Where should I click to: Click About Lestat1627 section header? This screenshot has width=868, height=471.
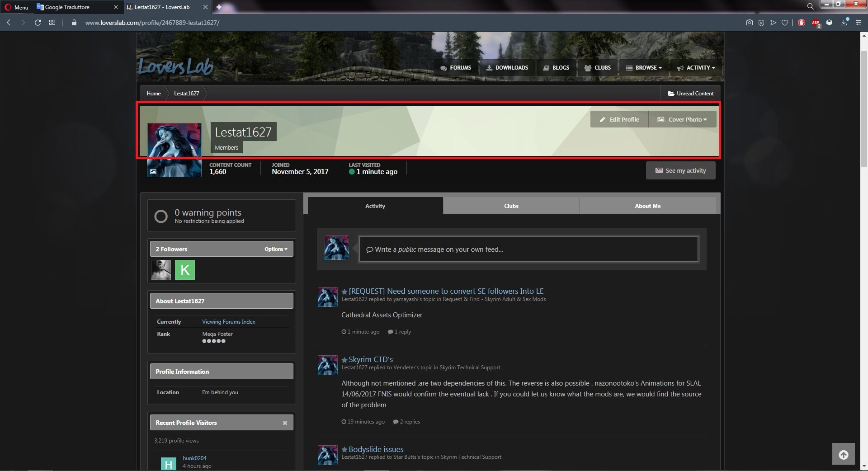tap(222, 301)
